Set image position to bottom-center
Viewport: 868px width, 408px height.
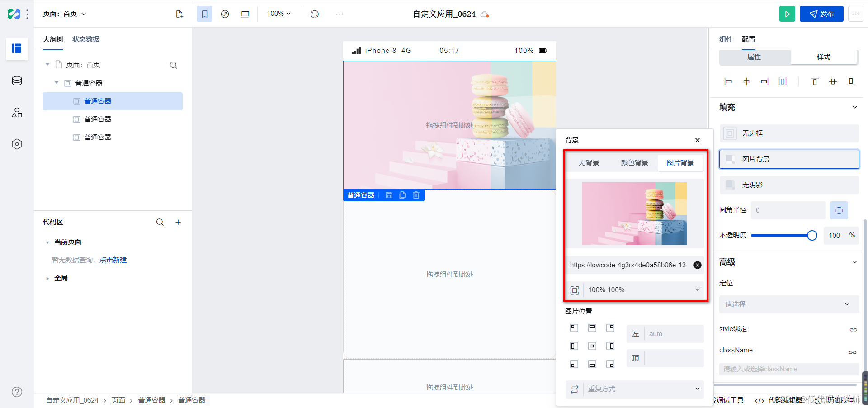coord(592,364)
